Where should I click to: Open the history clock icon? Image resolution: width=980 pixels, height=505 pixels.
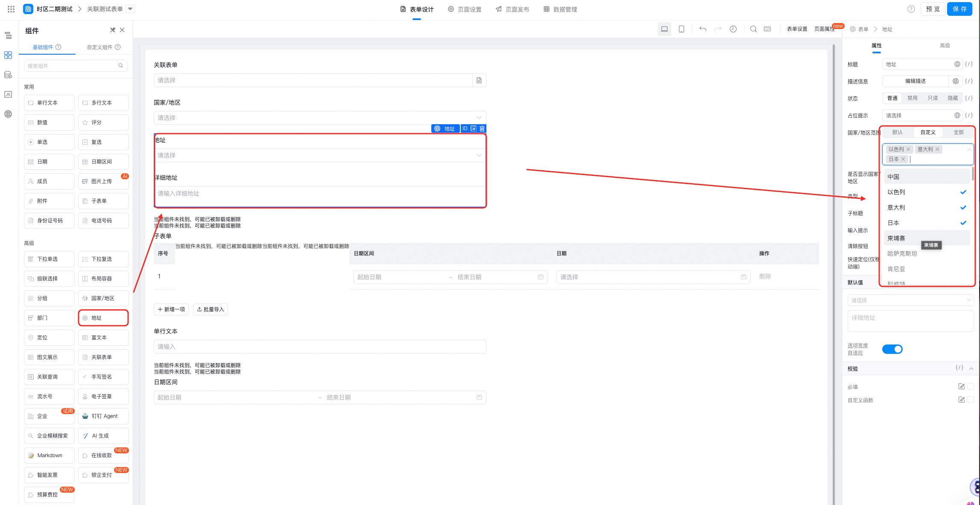pos(733,29)
